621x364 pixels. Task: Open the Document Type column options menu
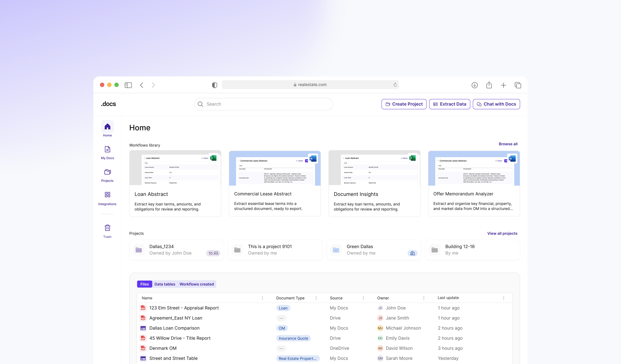316,298
